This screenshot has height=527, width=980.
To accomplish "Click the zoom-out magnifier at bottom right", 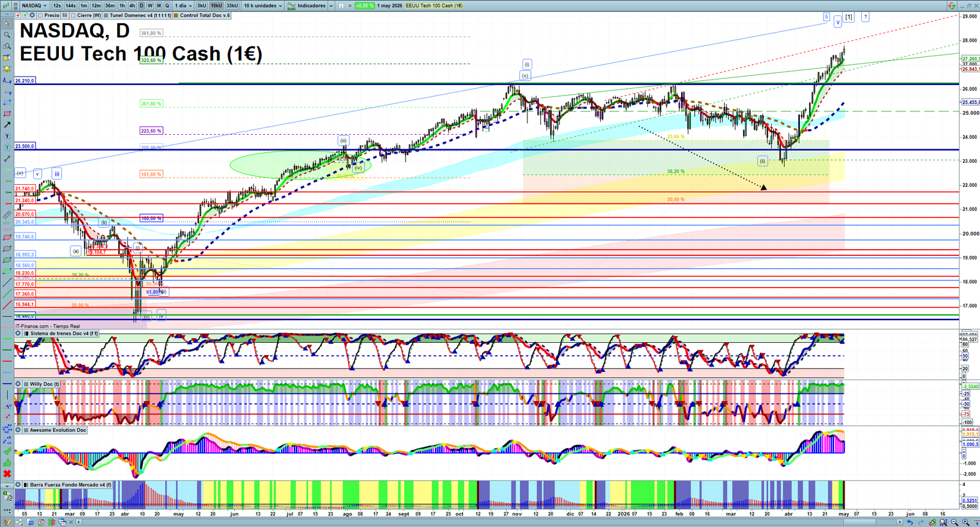I will coord(954,522).
